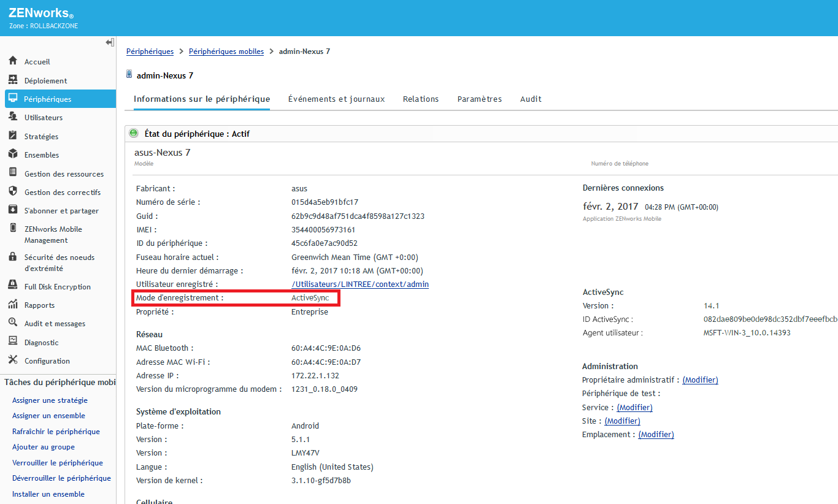Modify the Site value

click(x=622, y=421)
